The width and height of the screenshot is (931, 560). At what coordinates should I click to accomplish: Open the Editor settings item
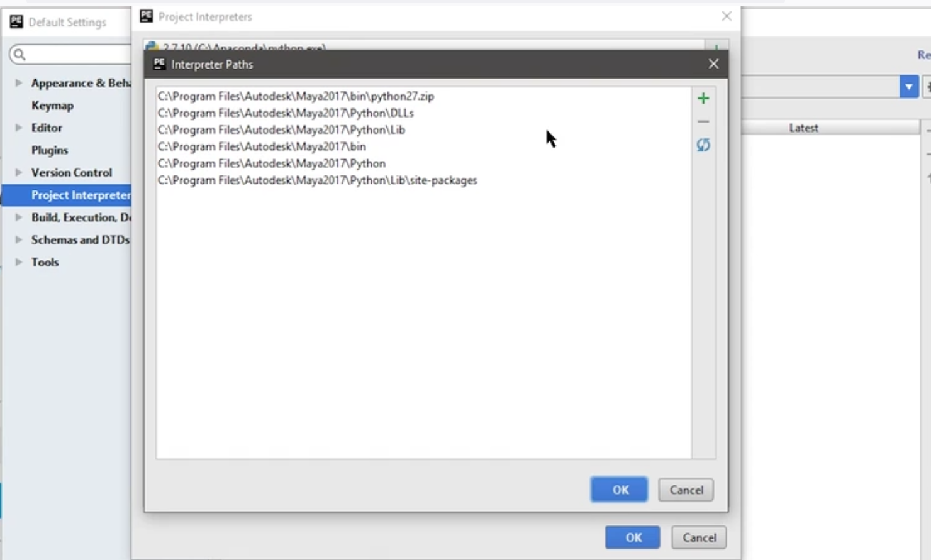click(47, 128)
